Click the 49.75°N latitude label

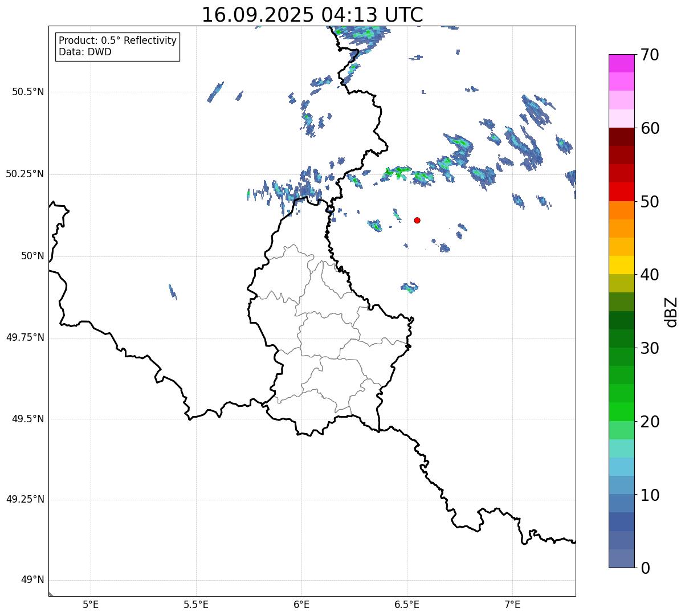25,337
